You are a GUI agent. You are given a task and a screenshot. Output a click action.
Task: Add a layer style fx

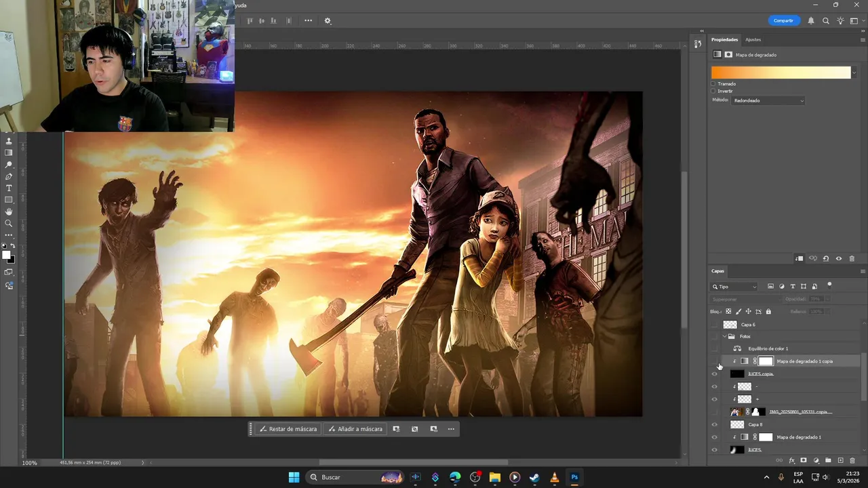tap(791, 461)
